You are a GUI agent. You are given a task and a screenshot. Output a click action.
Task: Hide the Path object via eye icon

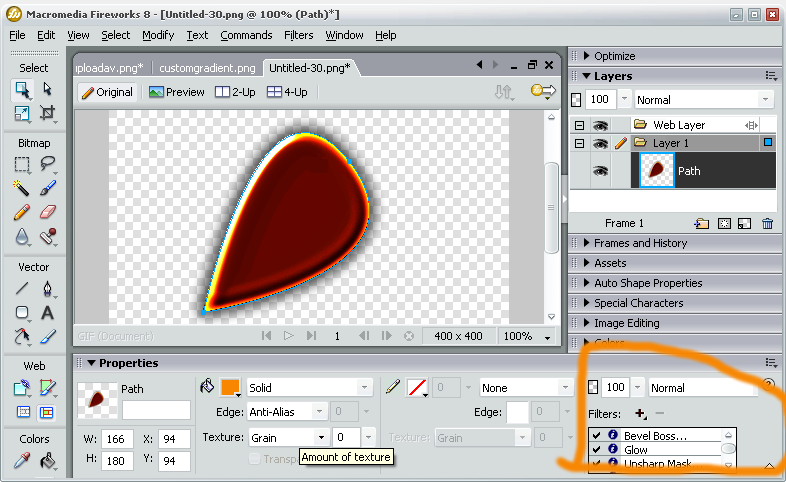click(x=601, y=171)
